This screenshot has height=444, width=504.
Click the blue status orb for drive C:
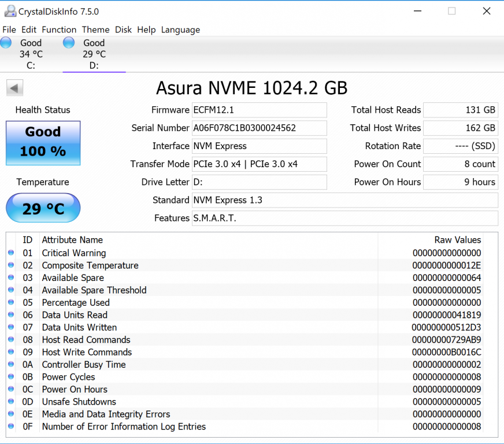click(x=6, y=42)
